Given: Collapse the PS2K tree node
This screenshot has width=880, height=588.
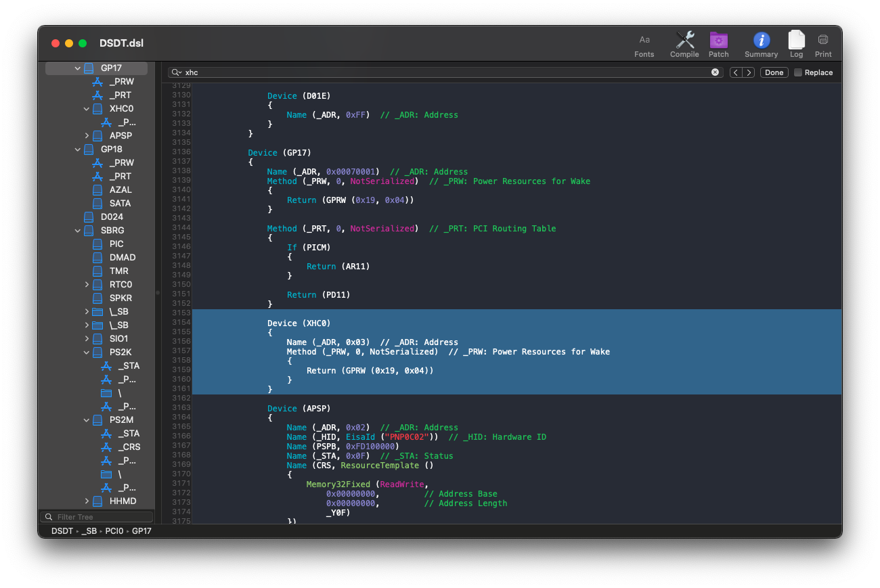Looking at the screenshot, I should (87, 353).
